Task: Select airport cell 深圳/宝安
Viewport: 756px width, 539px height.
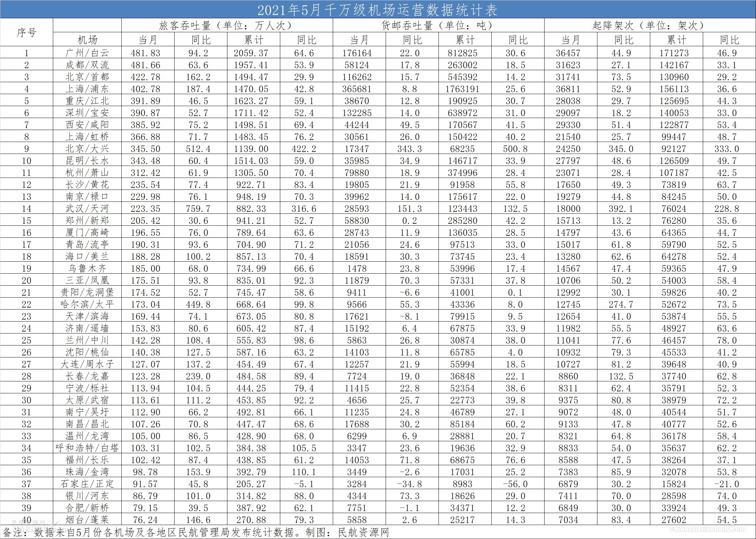Action: pos(87,113)
